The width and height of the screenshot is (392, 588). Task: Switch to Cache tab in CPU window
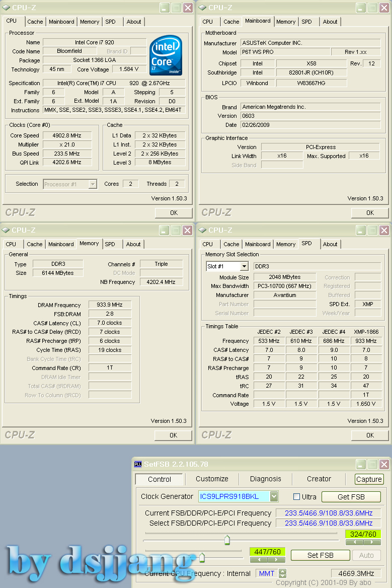pos(35,22)
